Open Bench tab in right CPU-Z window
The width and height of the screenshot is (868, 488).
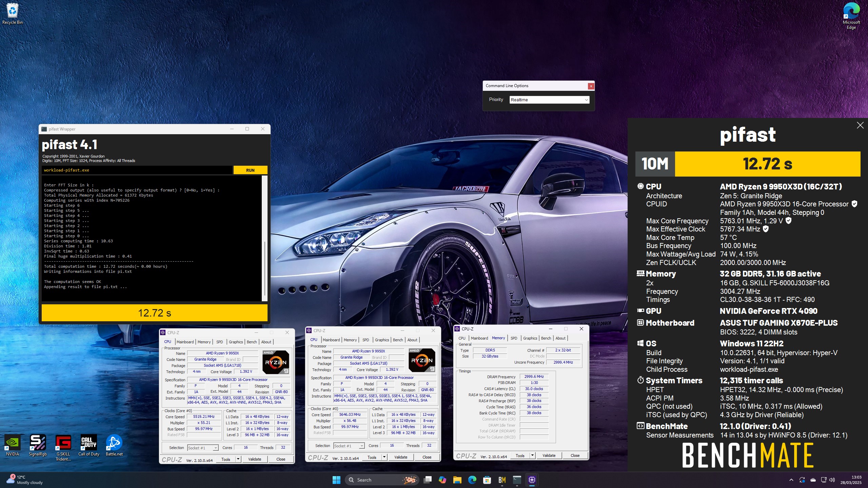[x=546, y=338]
